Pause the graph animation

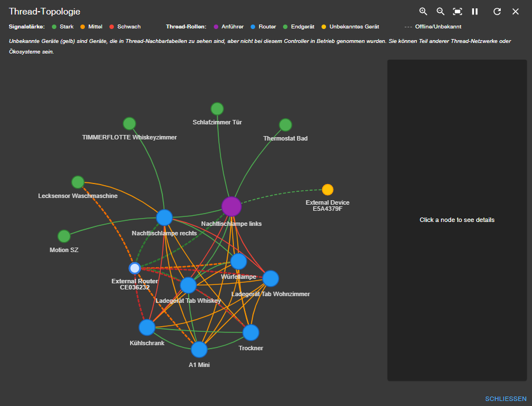[475, 12]
